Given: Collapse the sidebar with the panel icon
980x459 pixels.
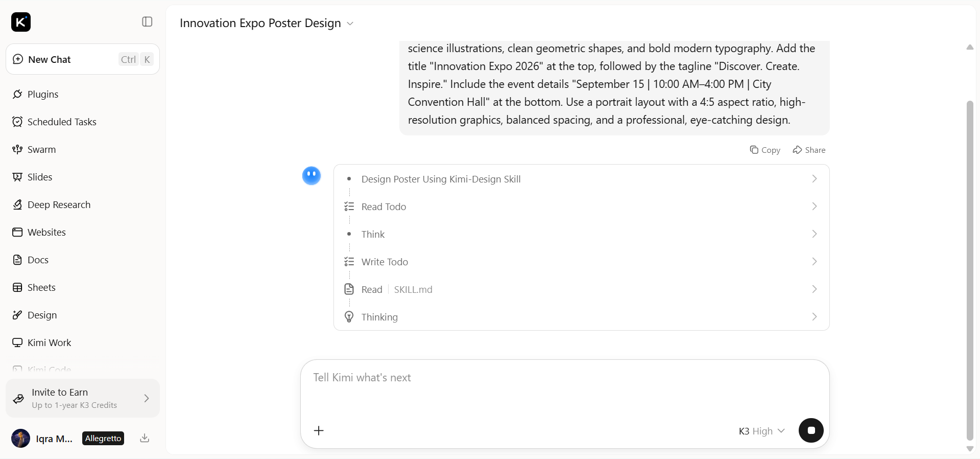Looking at the screenshot, I should coord(147,21).
